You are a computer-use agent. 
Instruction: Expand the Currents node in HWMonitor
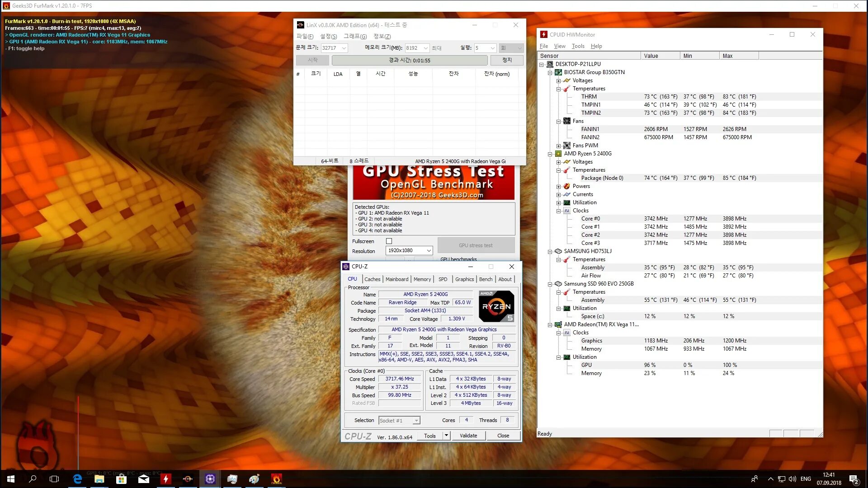pos(558,195)
